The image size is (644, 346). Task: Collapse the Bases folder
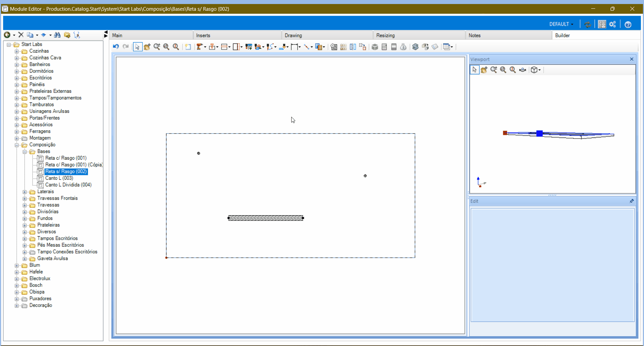click(25, 152)
